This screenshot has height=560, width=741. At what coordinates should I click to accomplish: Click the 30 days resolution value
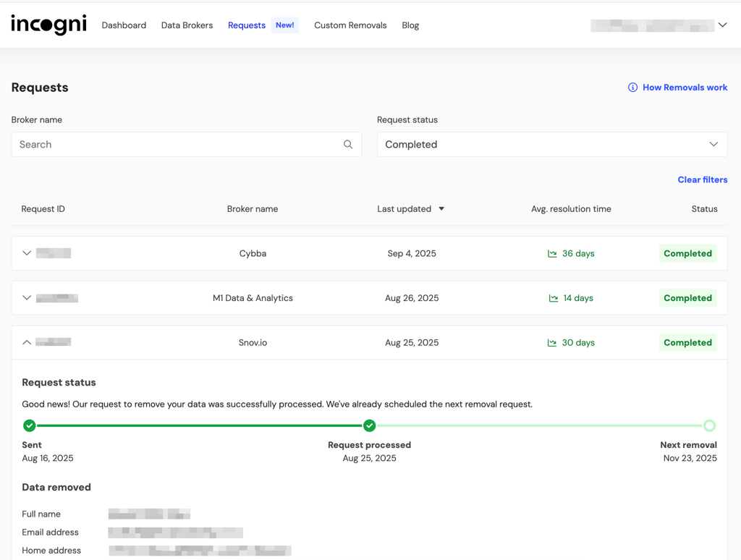point(578,343)
